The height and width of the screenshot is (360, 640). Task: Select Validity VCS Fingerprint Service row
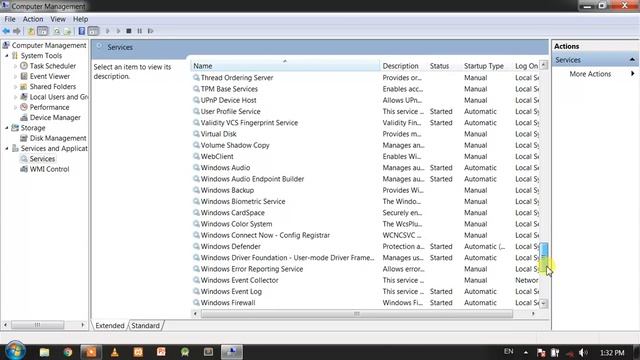click(x=365, y=123)
